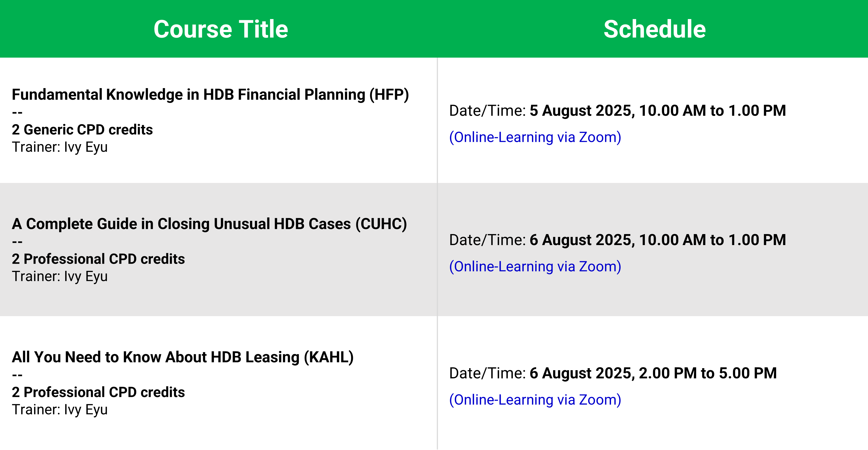Click 6 August 2025, 2.00 PM to 5.00 PM
Screen dimensions: 868x450
tap(653, 374)
